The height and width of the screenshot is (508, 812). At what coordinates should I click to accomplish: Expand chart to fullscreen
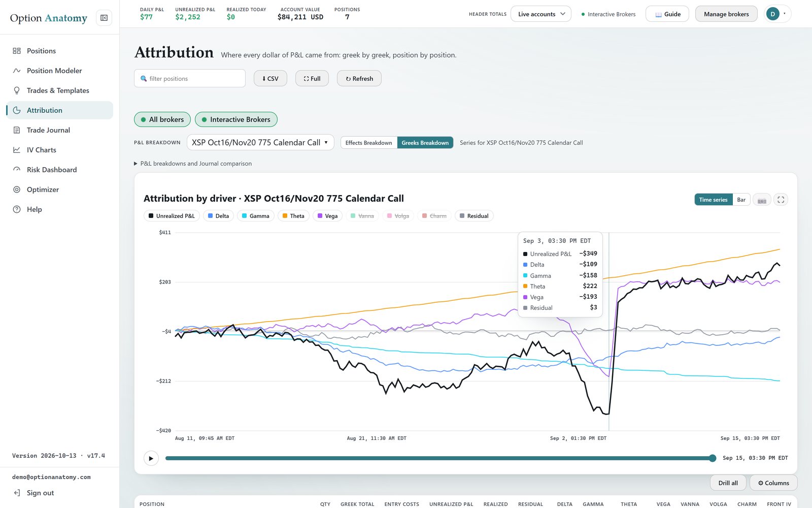pyautogui.click(x=781, y=200)
